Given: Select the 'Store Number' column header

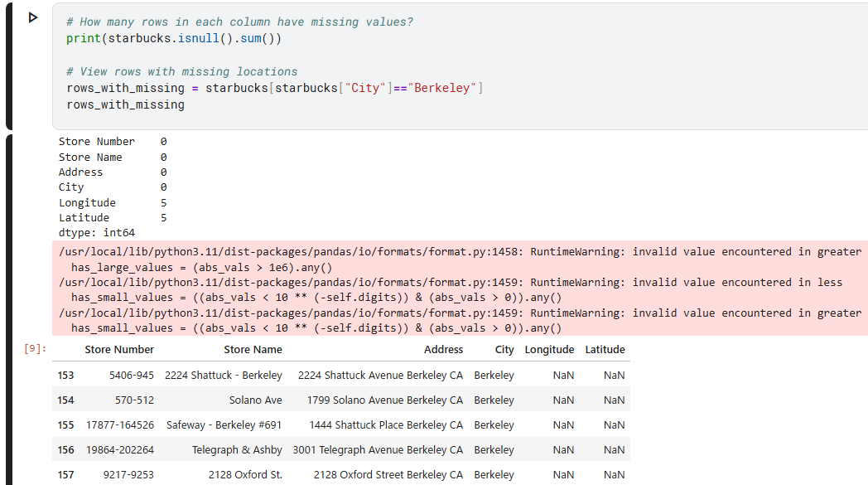Looking at the screenshot, I should (x=119, y=350).
